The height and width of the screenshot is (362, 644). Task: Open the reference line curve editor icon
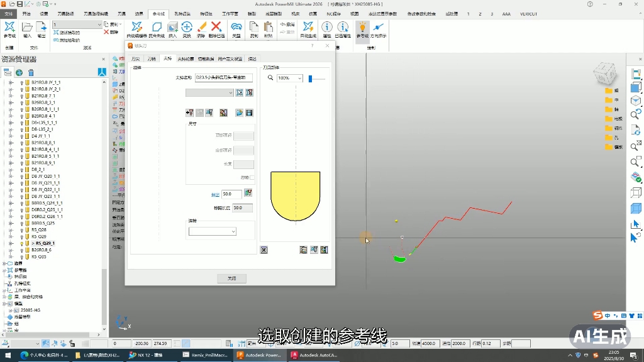(136, 27)
